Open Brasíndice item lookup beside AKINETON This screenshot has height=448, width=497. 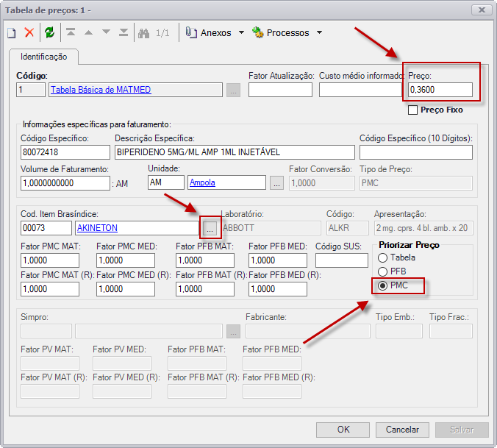point(210,228)
